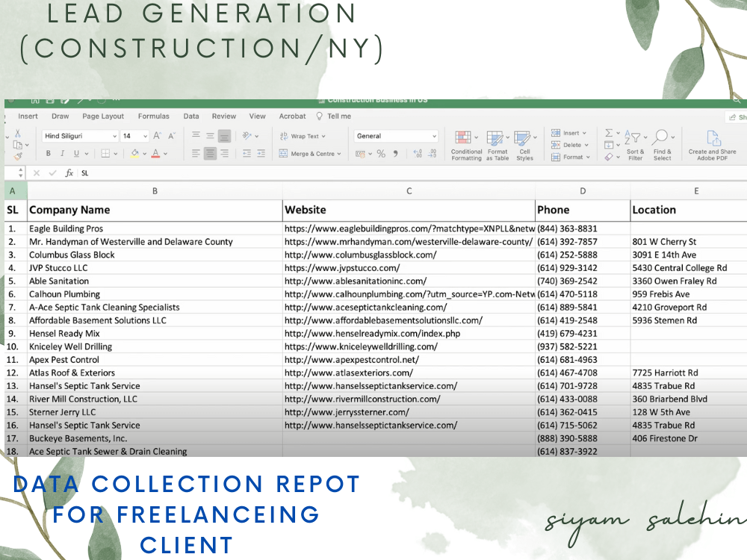Click the formula bar containing SL
The image size is (747, 560).
click(412, 173)
